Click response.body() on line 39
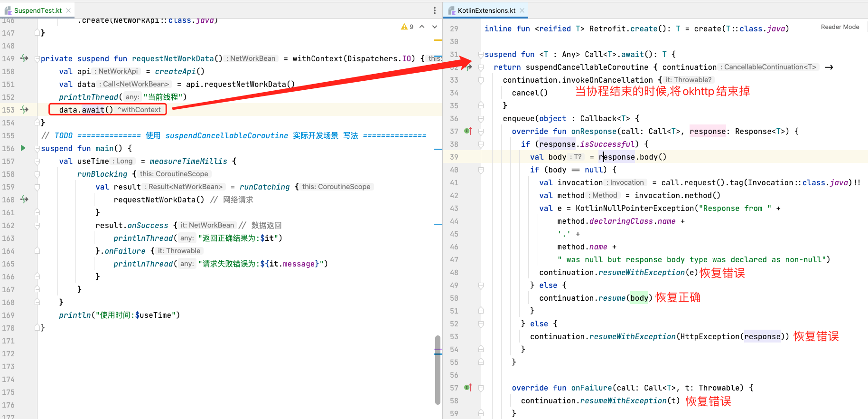 tap(633, 157)
